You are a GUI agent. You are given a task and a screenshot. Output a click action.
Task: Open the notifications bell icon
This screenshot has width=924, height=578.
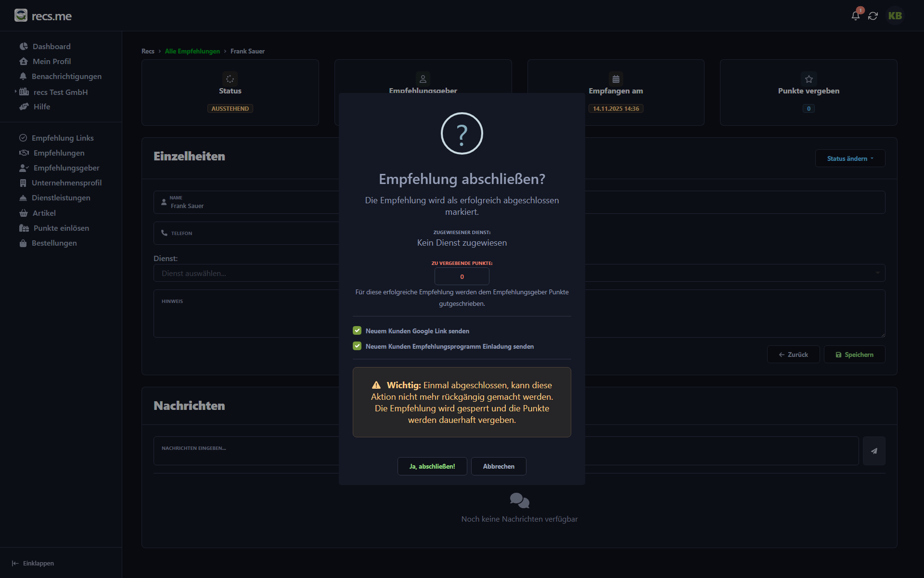855,16
